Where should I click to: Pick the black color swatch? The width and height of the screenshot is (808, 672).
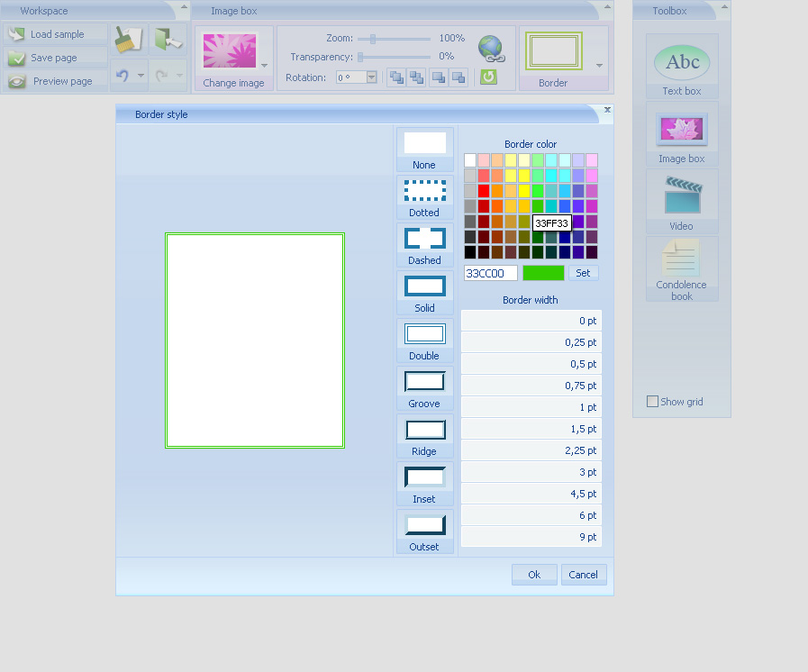click(x=470, y=252)
